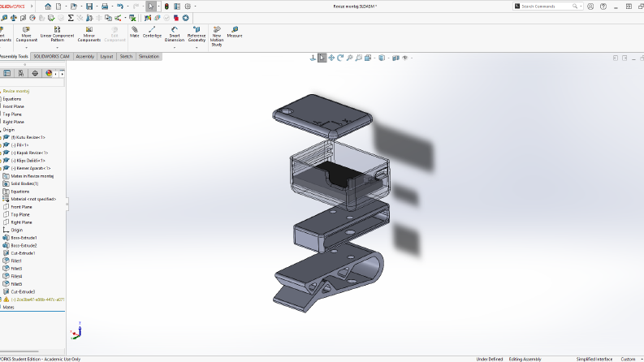Toggle the Display Style cube icon
This screenshot has height=362, width=644.
(382, 58)
